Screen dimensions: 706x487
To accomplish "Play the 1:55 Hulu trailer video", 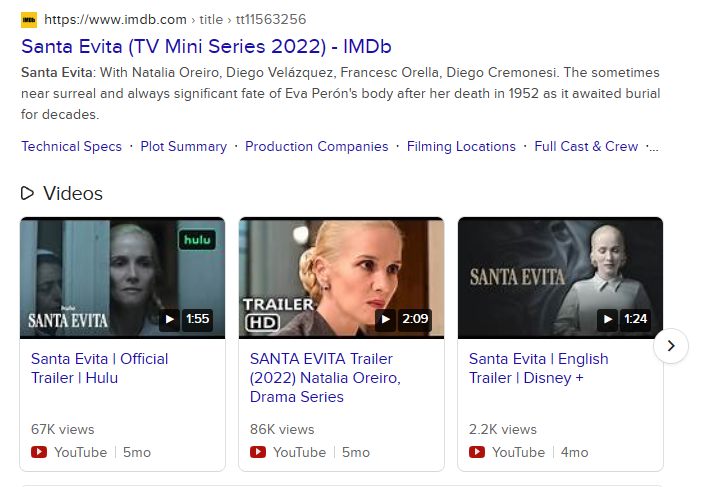I will click(170, 319).
